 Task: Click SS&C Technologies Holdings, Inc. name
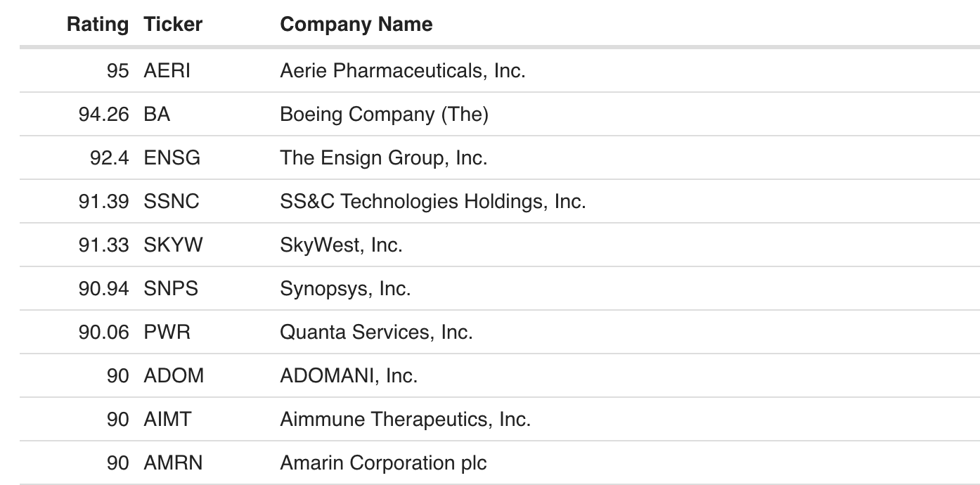point(432,202)
